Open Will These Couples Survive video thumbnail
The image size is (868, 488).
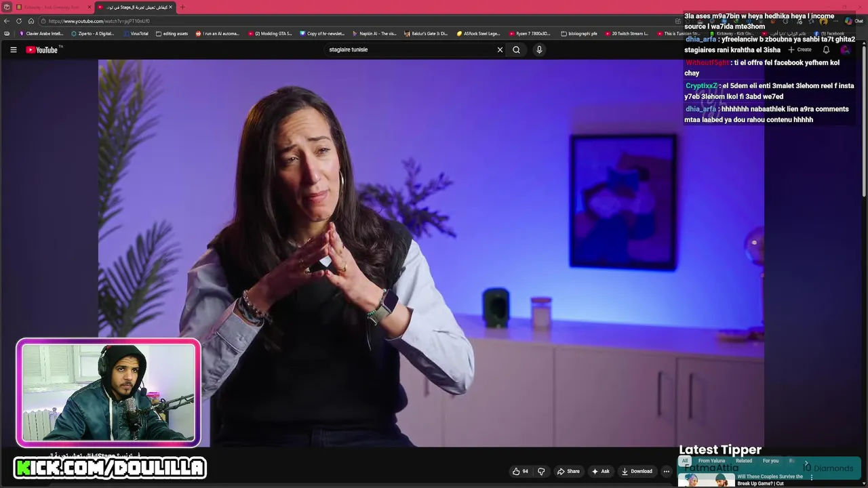tap(706, 480)
